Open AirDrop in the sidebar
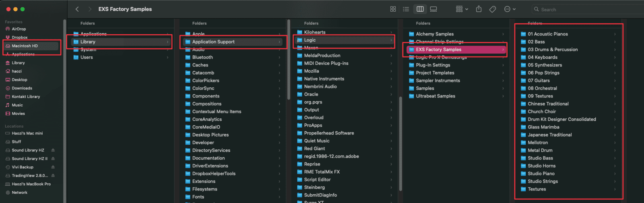This screenshot has width=644, height=203. 19,29
